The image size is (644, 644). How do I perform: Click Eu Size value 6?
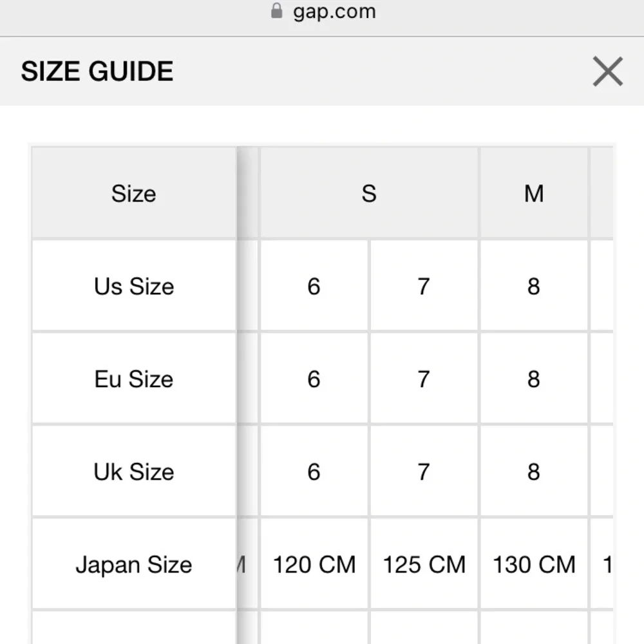(x=314, y=379)
